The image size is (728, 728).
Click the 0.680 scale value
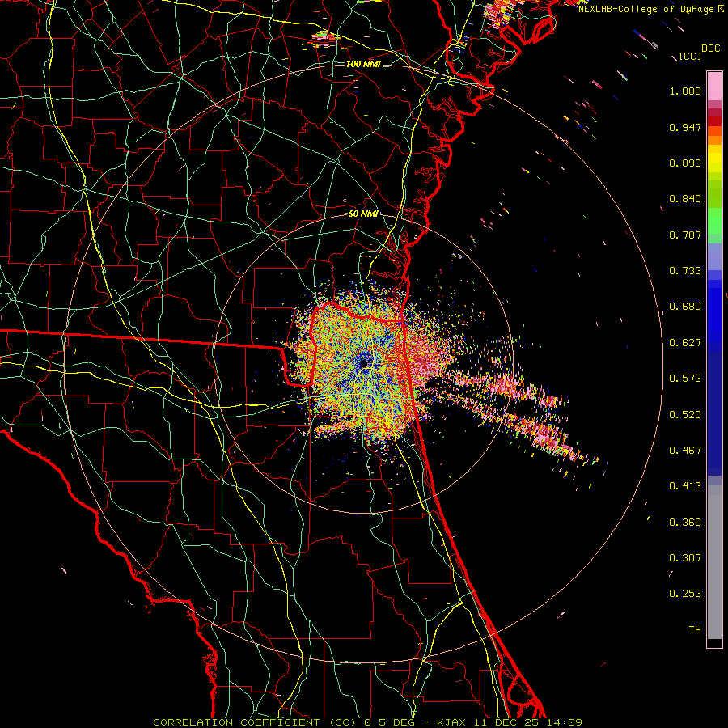coord(685,307)
